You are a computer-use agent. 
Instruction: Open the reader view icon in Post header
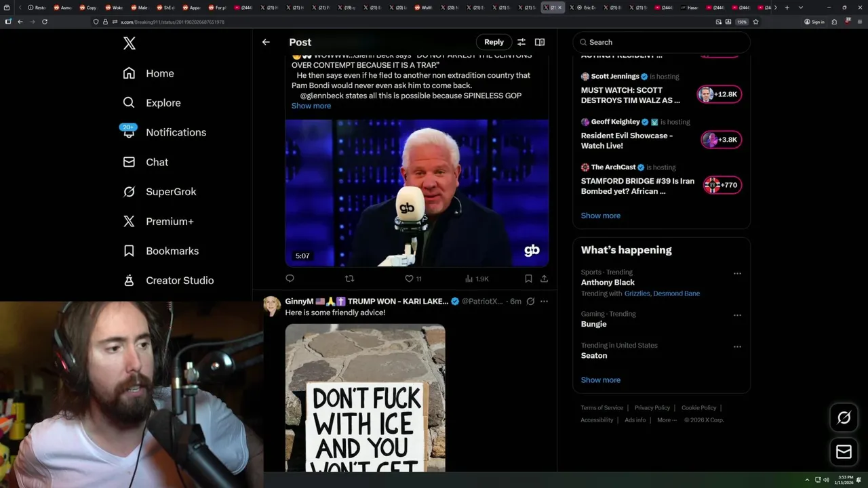click(540, 42)
